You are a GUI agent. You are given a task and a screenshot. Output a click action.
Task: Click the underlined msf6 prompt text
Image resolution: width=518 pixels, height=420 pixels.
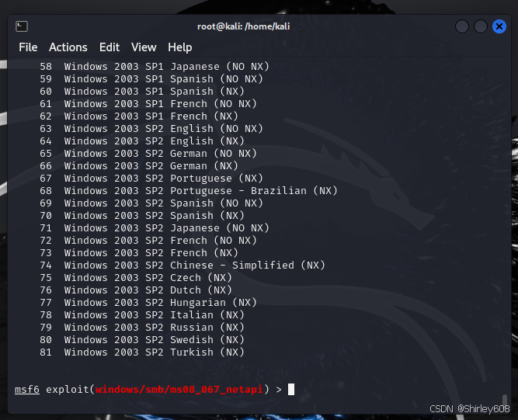coord(27,390)
